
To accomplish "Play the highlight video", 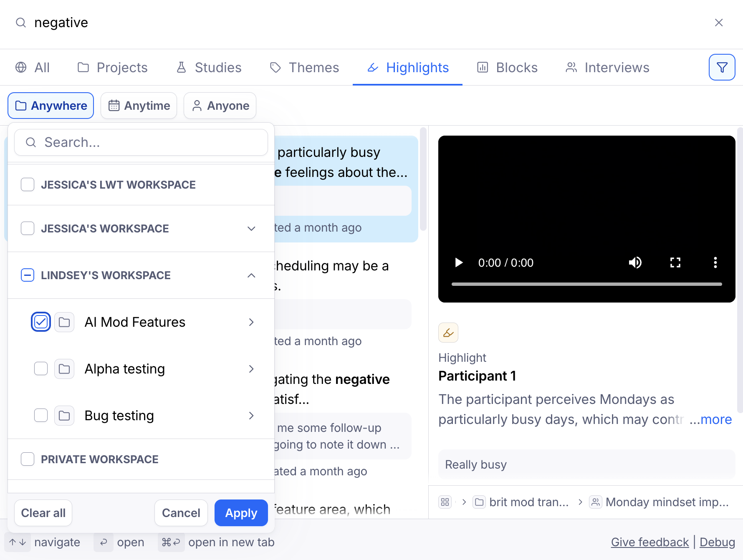I will 459,262.
